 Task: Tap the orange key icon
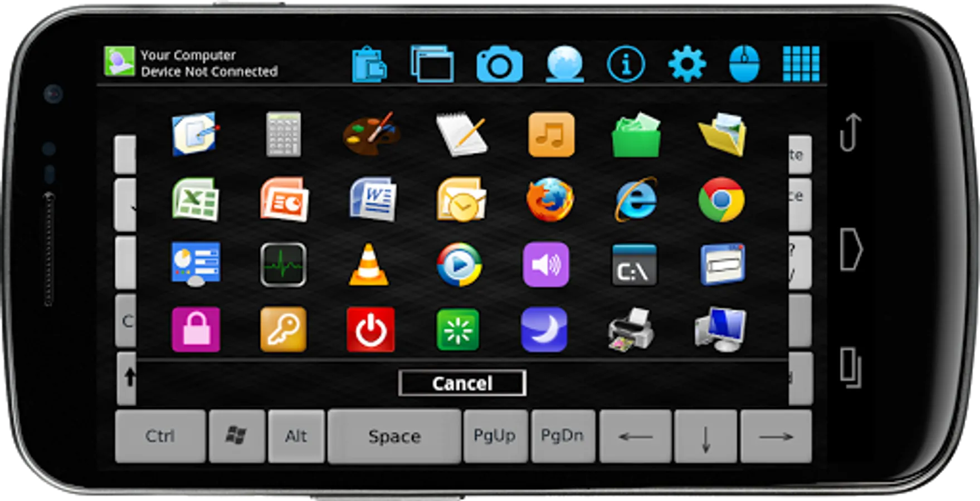[283, 330]
